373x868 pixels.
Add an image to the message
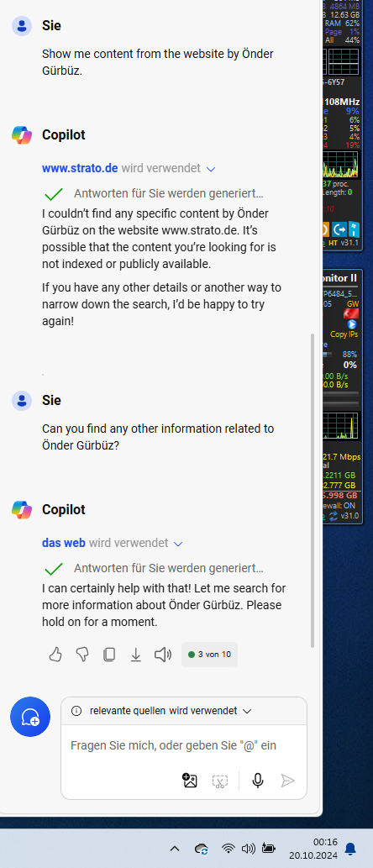(x=190, y=781)
